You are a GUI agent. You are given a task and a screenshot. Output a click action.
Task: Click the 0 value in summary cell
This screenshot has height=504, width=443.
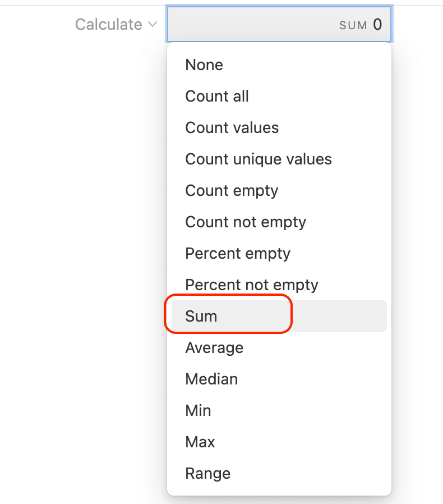[x=377, y=25]
